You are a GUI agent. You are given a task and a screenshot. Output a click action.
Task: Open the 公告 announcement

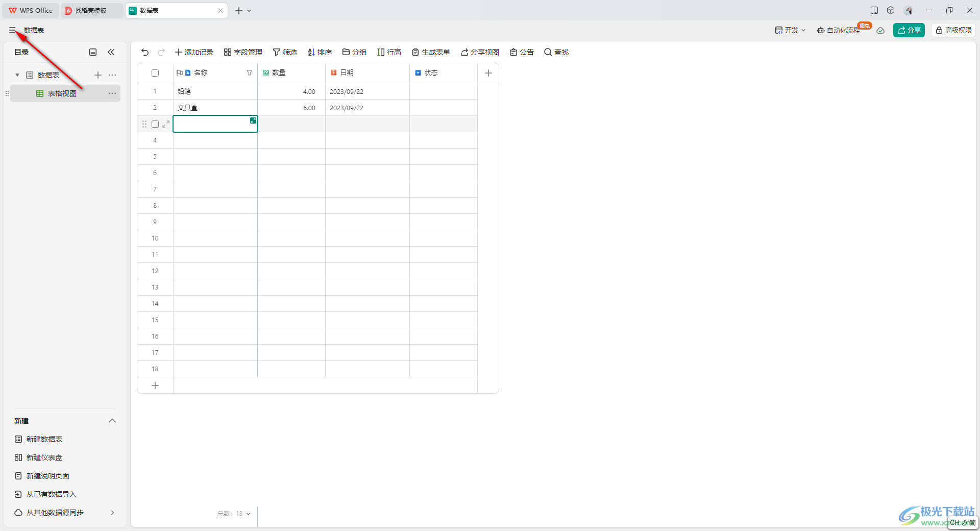[x=522, y=52]
